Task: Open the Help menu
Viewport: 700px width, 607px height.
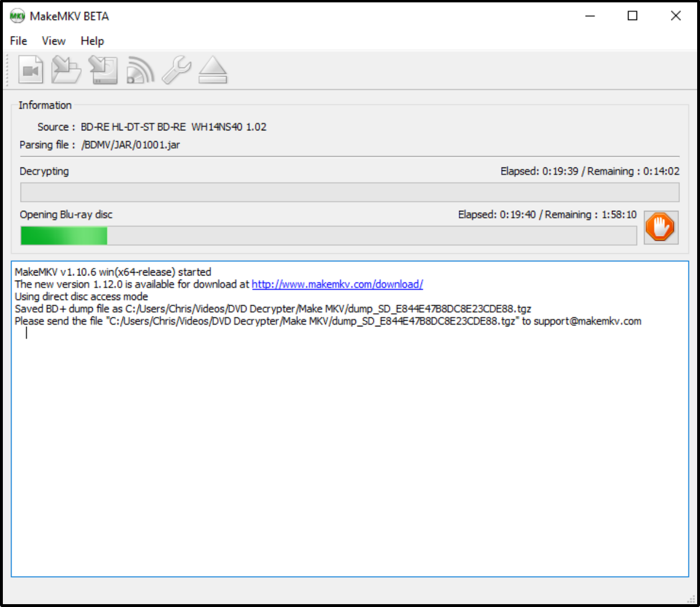Action: (x=92, y=41)
